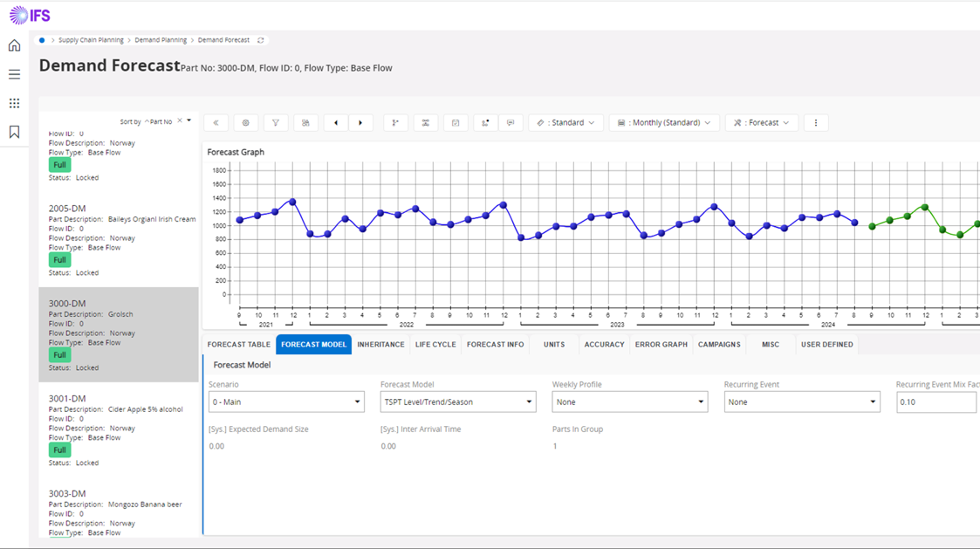
Task: Open the Misc tab
Action: pos(771,345)
